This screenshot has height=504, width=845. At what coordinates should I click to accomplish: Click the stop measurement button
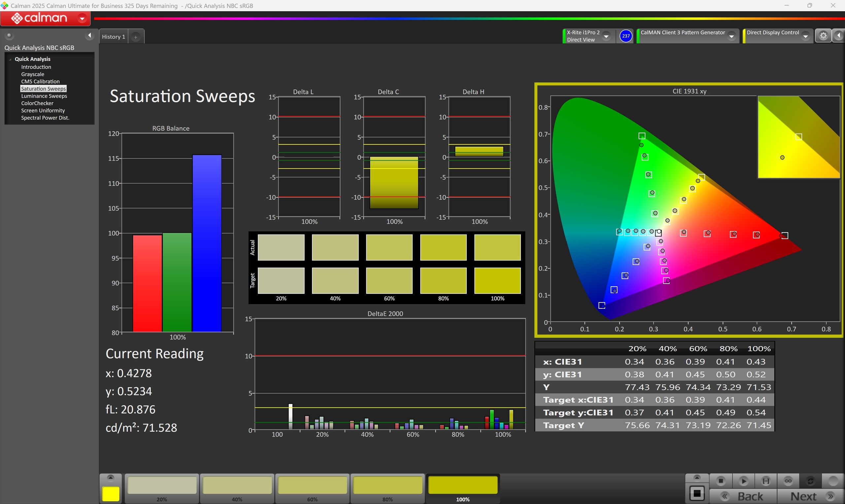tap(720, 481)
